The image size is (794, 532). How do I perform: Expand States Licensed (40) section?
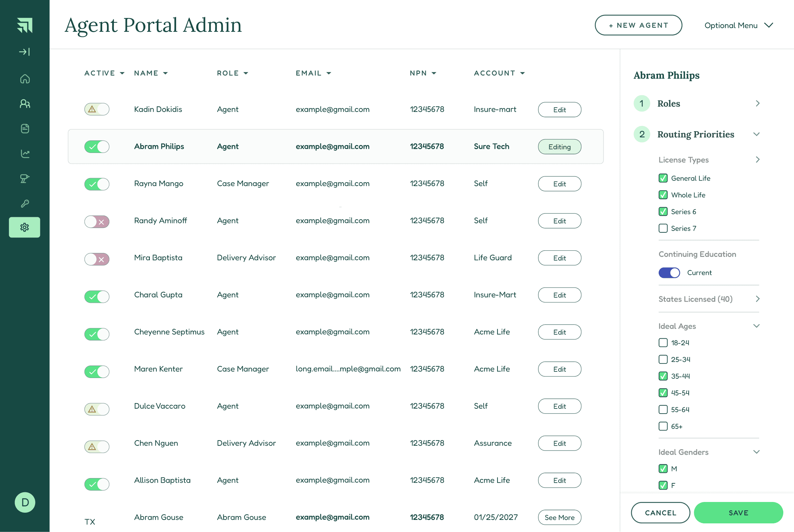pos(709,299)
